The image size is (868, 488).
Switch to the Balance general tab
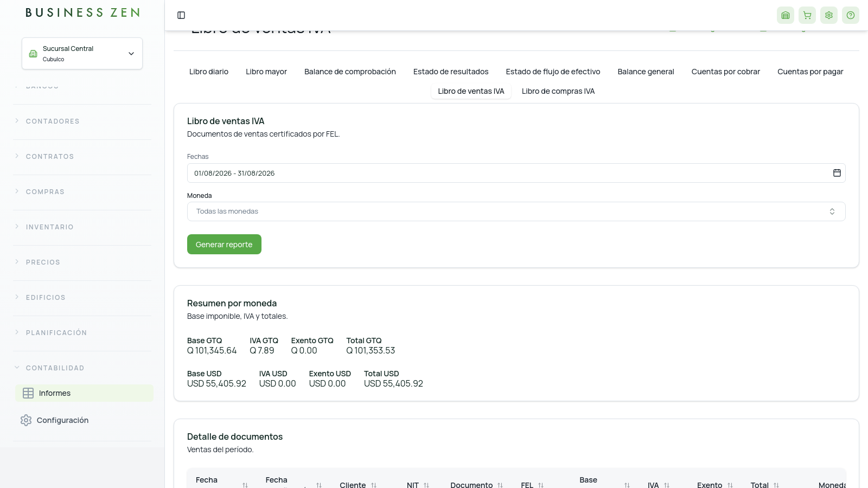click(646, 72)
